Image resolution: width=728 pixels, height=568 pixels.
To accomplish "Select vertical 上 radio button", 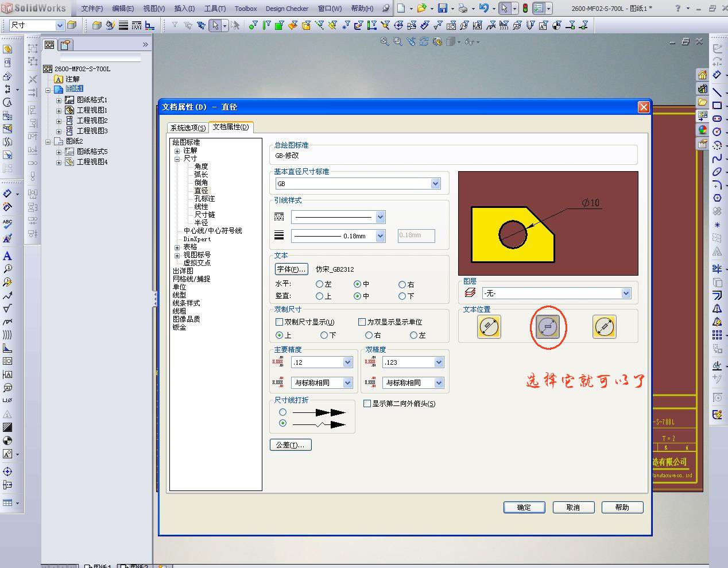I will [x=319, y=296].
